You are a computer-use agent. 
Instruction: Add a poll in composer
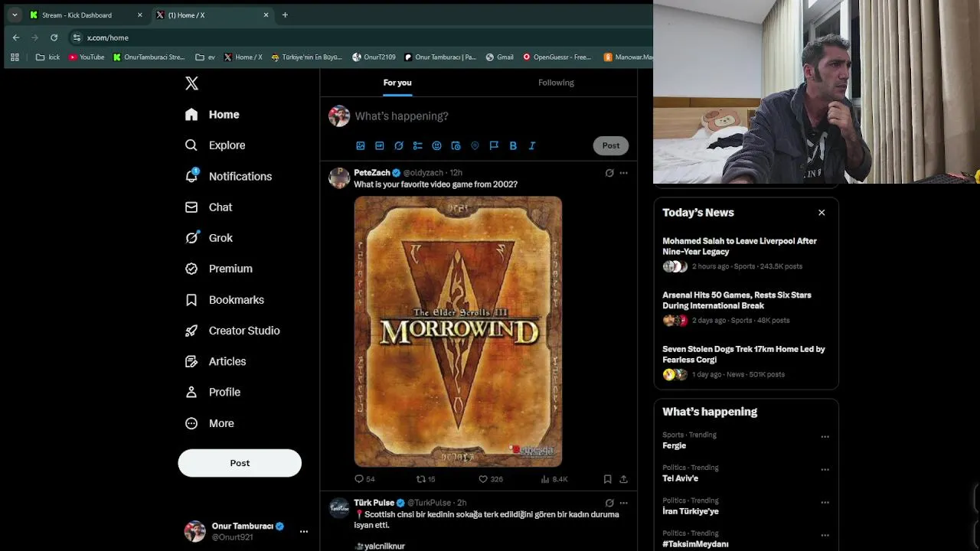(x=418, y=145)
